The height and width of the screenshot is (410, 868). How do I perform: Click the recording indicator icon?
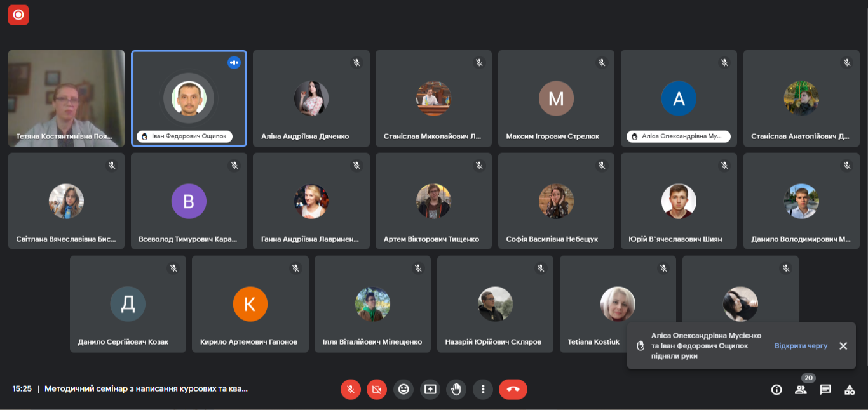tap(18, 15)
